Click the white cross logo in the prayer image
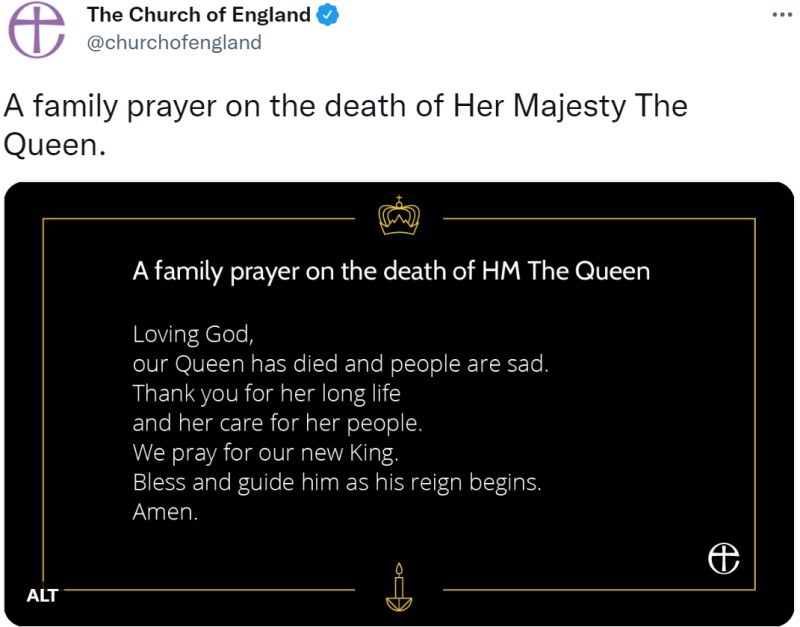The height and width of the screenshot is (627, 800). (x=723, y=558)
